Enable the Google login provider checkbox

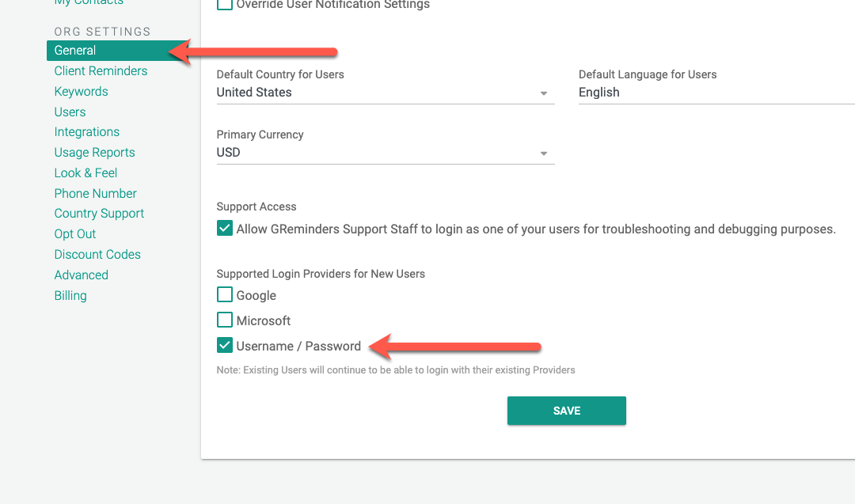[x=224, y=294]
